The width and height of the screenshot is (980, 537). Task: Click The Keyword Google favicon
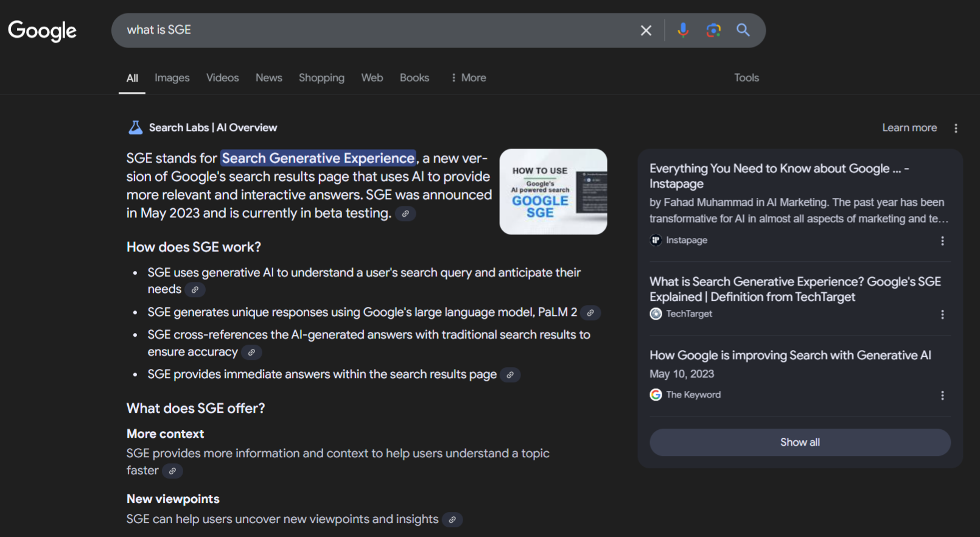(x=656, y=395)
